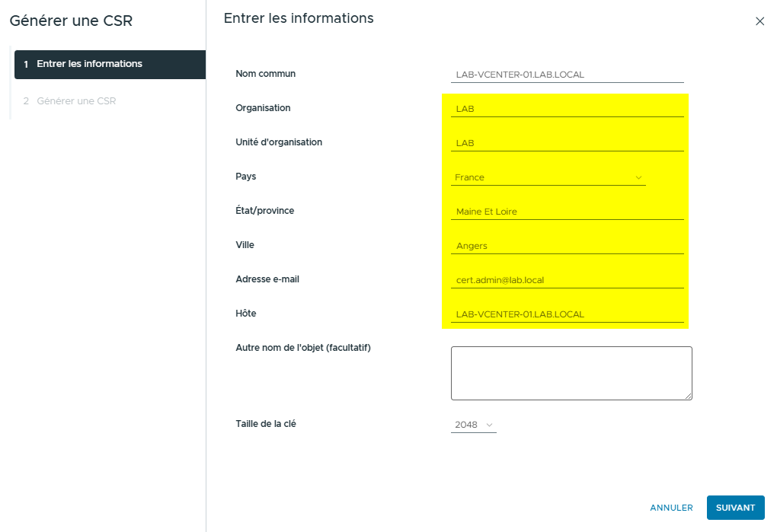Click ANNULER to cancel the CSR wizard

[x=670, y=507]
